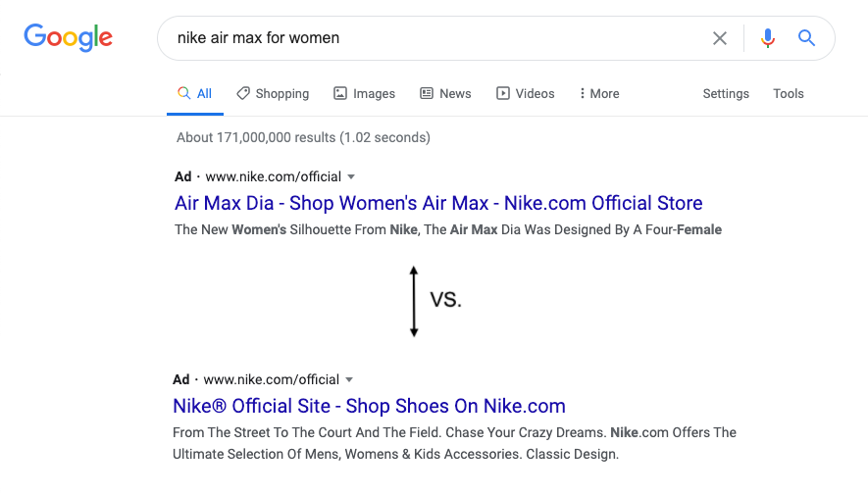Image resolution: width=868 pixels, height=495 pixels.
Task: Click the first ad's www.nike.com/official URL
Action: coord(273,177)
